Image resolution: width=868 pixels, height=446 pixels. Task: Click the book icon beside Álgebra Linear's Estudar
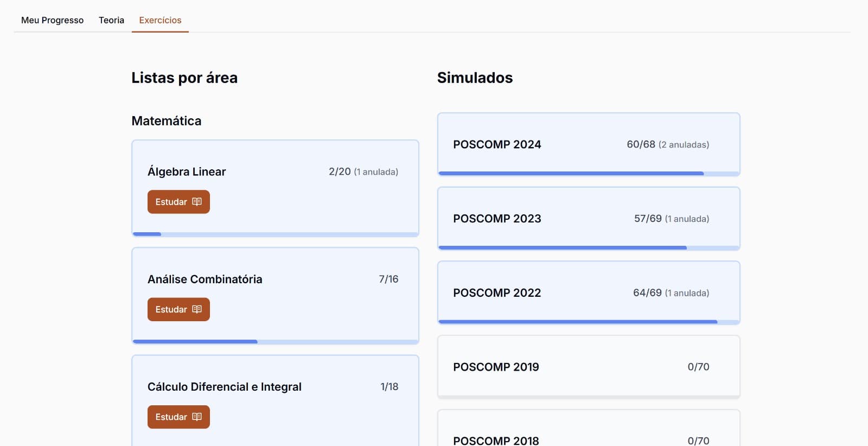point(197,202)
